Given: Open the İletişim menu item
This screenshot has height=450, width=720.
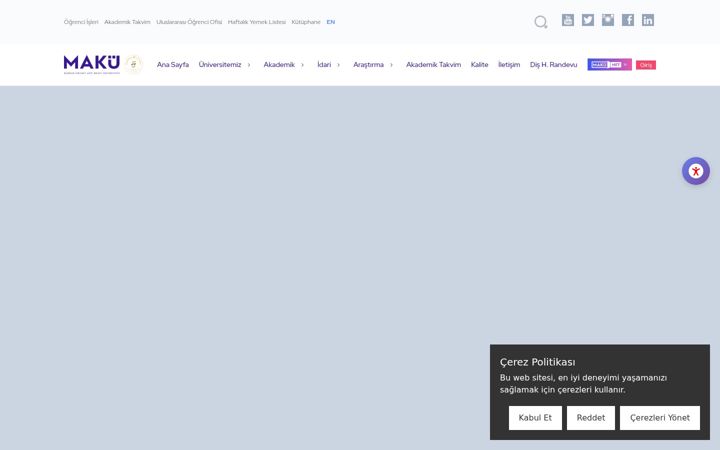Looking at the screenshot, I should pyautogui.click(x=509, y=65).
